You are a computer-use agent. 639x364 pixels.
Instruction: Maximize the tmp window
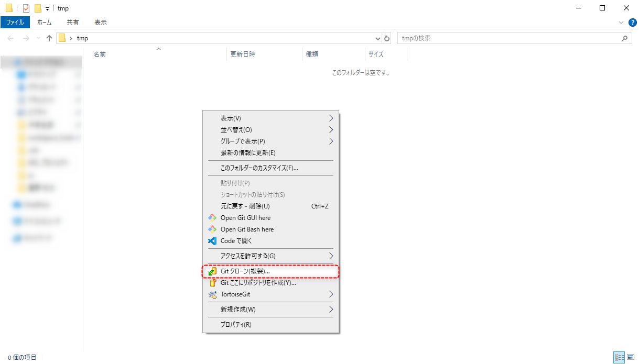tap(603, 8)
